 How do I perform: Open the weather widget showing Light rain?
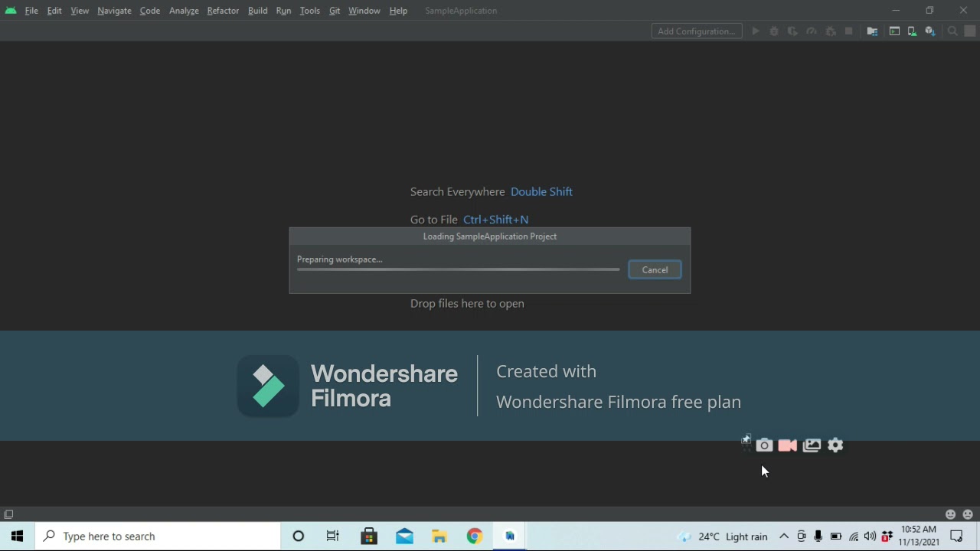723,536
